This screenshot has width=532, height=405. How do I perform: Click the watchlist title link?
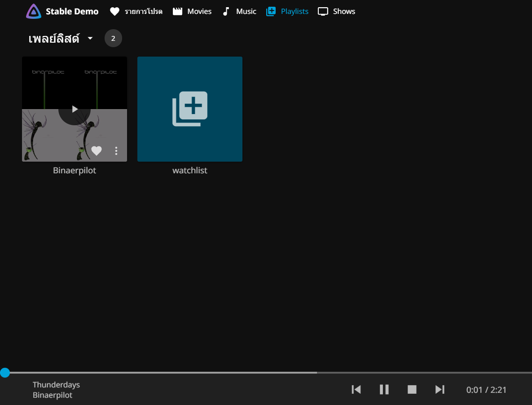[x=189, y=170]
